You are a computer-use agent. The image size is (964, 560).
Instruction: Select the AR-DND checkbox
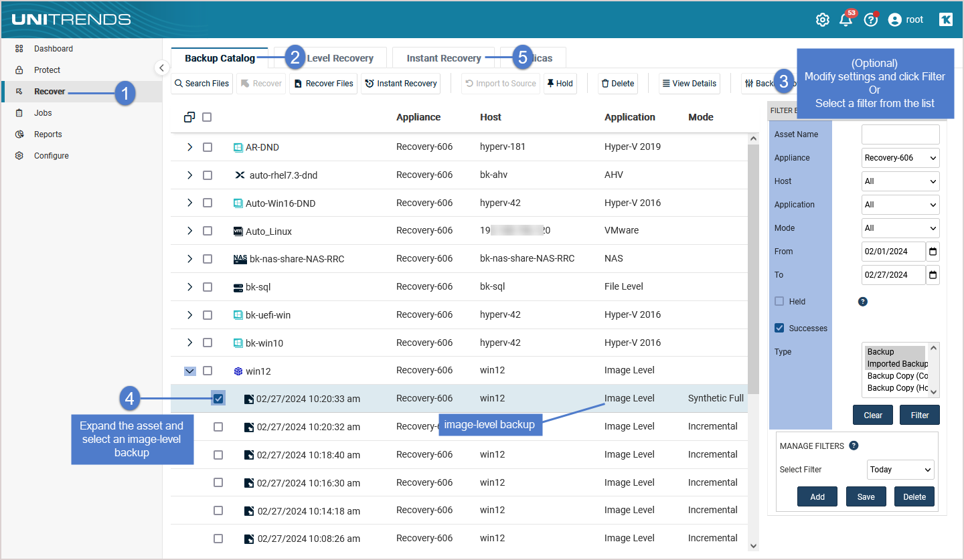(208, 147)
